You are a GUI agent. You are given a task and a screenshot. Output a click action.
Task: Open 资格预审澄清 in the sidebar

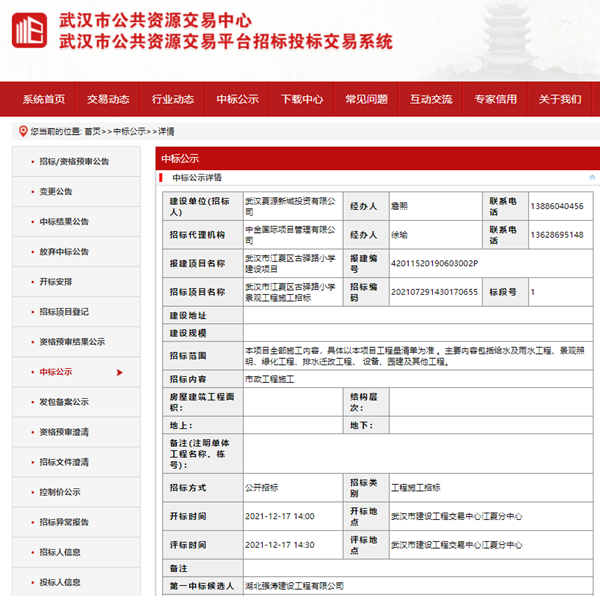(x=77, y=432)
